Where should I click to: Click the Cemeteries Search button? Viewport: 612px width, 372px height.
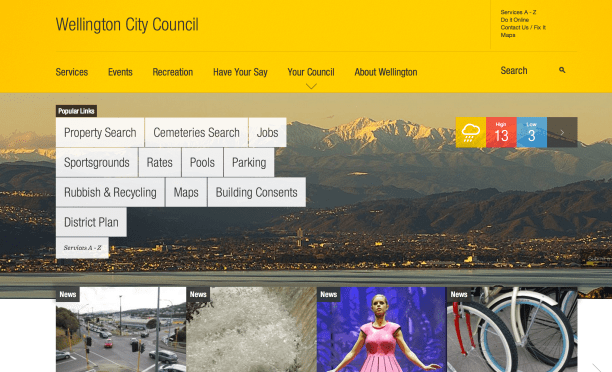(x=196, y=132)
